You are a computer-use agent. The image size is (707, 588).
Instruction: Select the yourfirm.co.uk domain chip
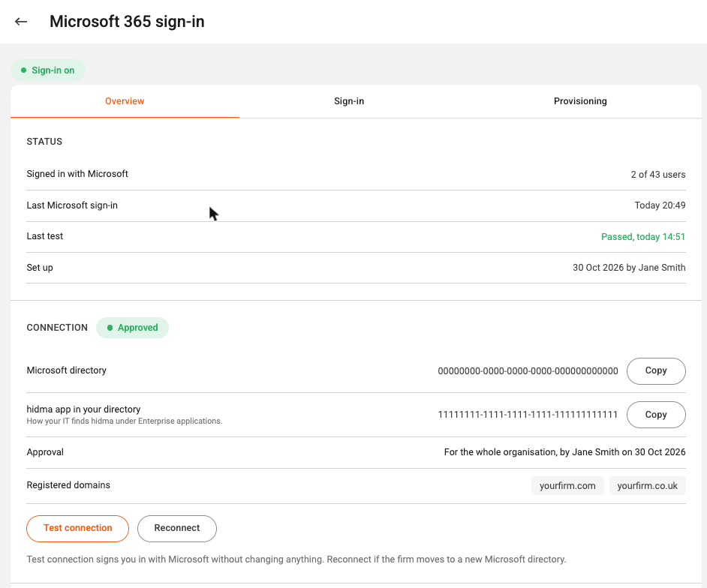tap(648, 486)
